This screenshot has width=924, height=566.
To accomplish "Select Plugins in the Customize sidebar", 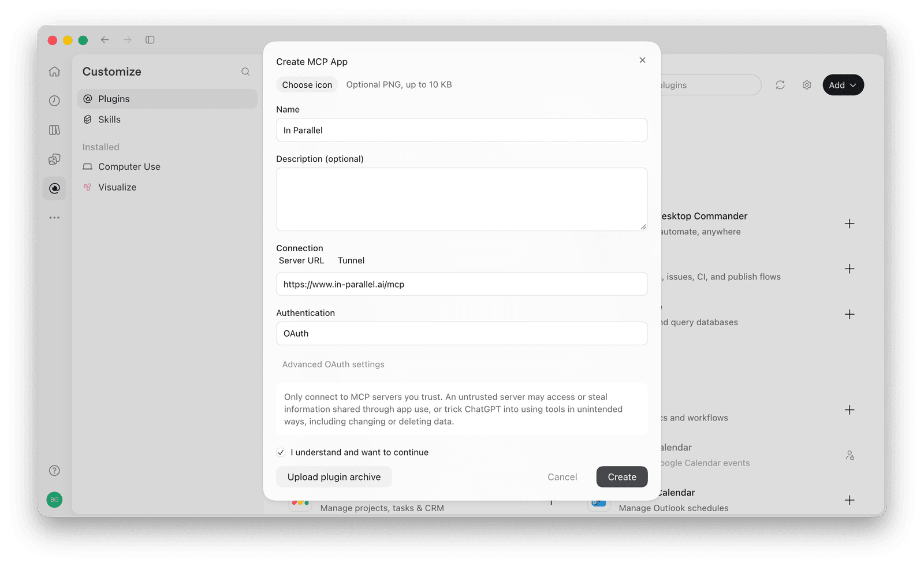I will point(167,99).
